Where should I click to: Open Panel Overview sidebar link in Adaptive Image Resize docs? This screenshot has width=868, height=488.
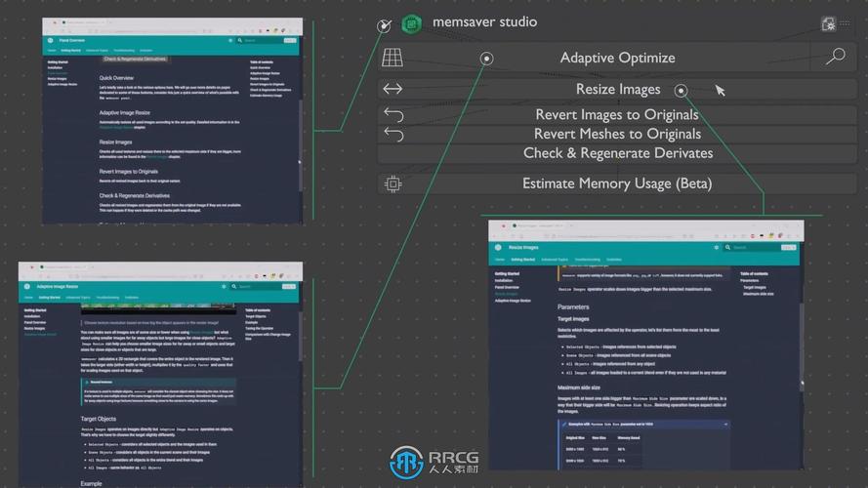35,322
